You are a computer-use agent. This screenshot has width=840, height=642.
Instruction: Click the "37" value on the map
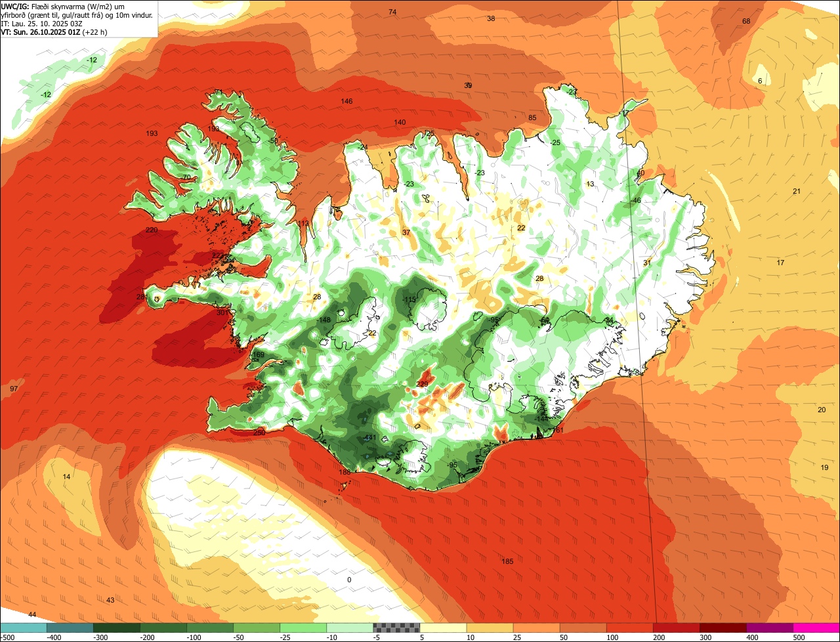406,232
